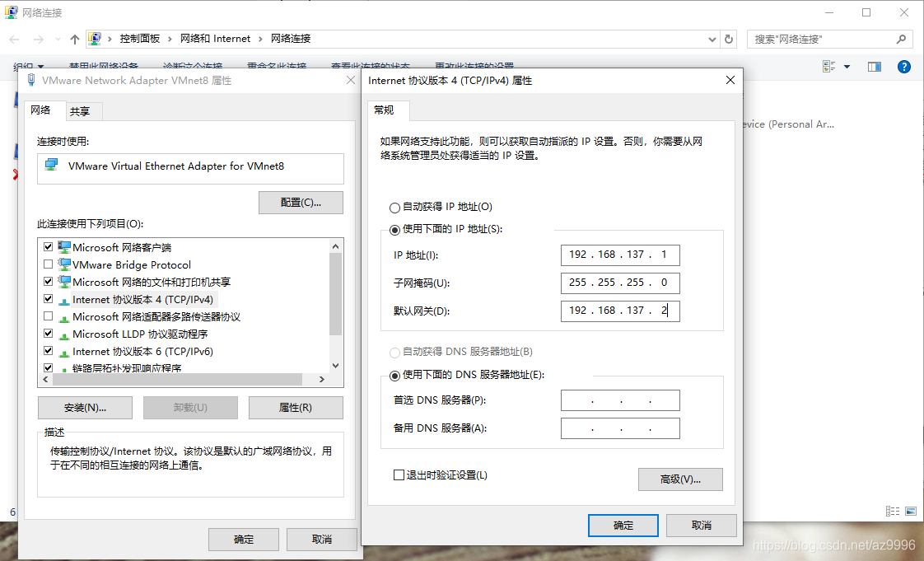Click 网络连接 breadcrumb segment
Screen dimensions: 924x561
click(291, 39)
